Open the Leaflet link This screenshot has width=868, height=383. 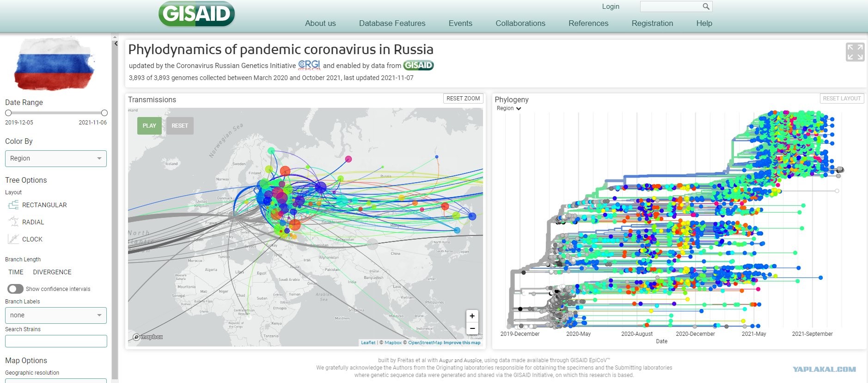pyautogui.click(x=368, y=343)
